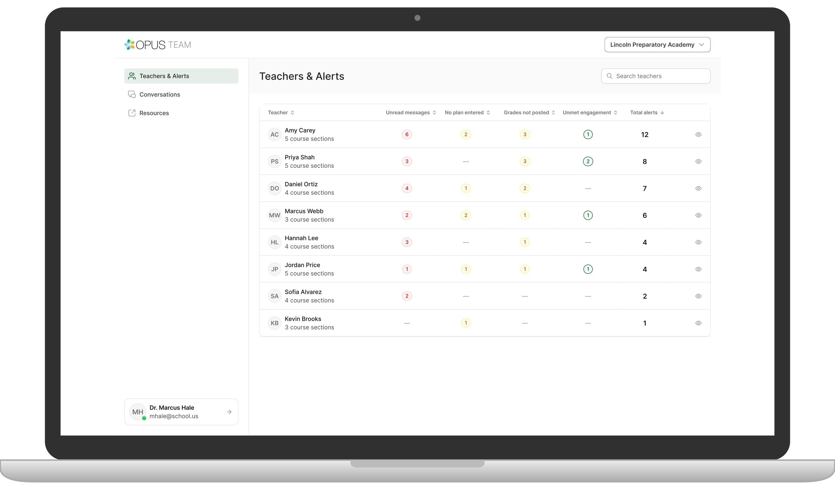Click Kevin Brooks's no plan entered badge
The image size is (835, 504).
click(466, 323)
